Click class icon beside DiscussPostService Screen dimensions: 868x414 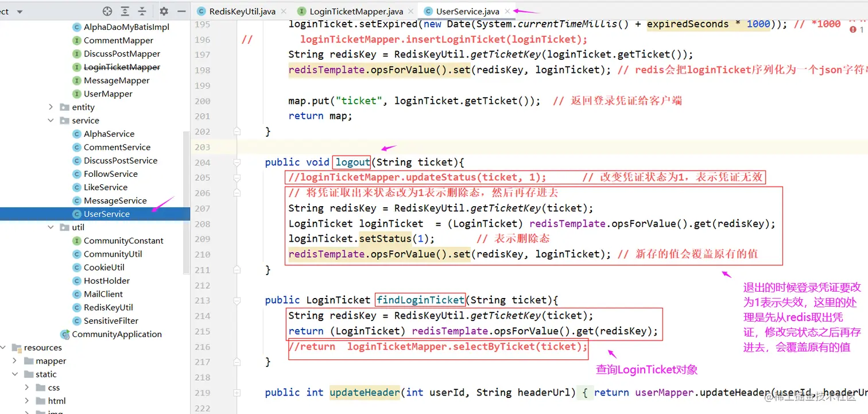point(77,160)
